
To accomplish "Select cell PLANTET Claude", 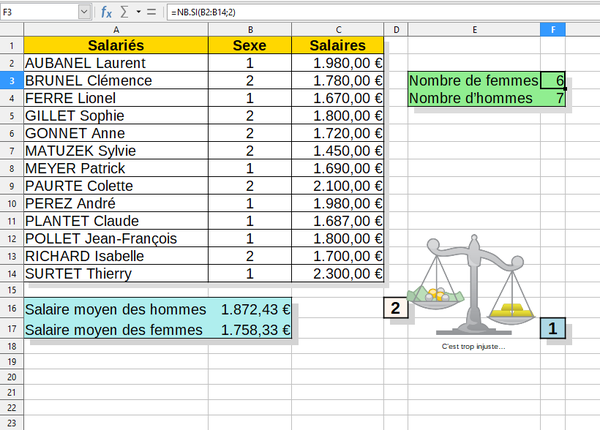I will (116, 221).
